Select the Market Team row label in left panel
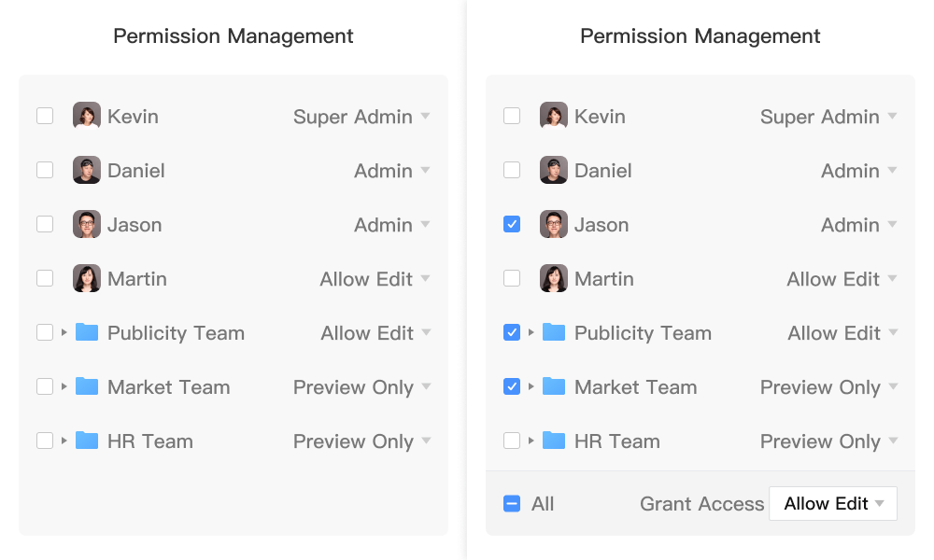 coord(168,387)
